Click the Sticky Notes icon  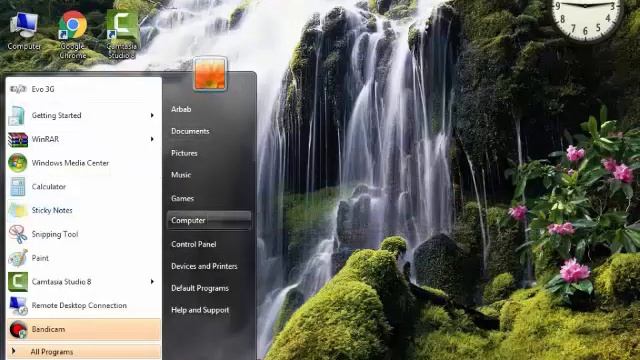point(18,210)
